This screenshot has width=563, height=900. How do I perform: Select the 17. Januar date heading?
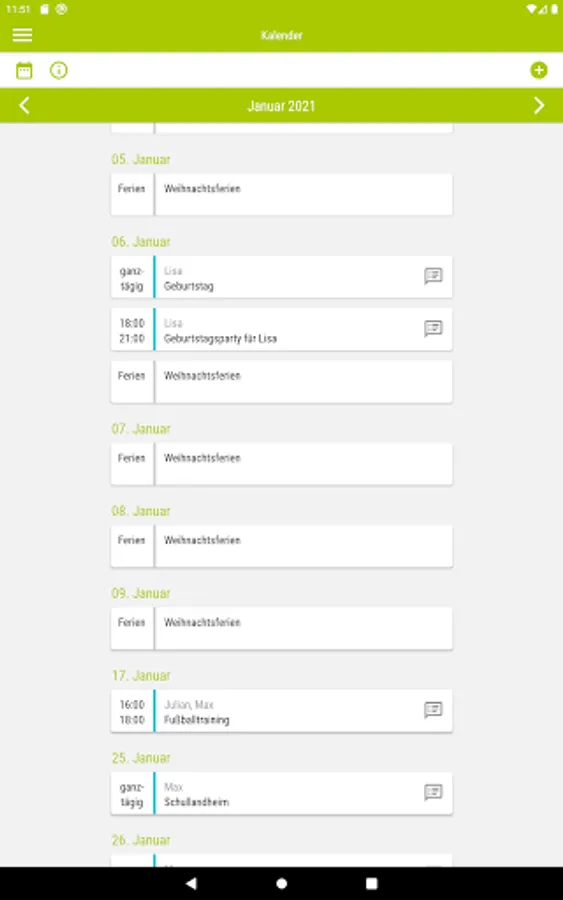coord(141,676)
